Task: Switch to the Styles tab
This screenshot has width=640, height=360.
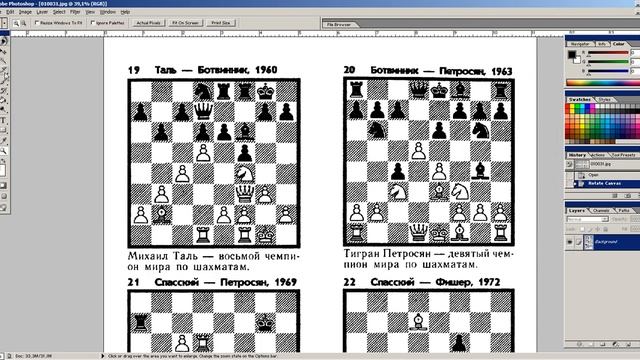Action: (x=604, y=100)
